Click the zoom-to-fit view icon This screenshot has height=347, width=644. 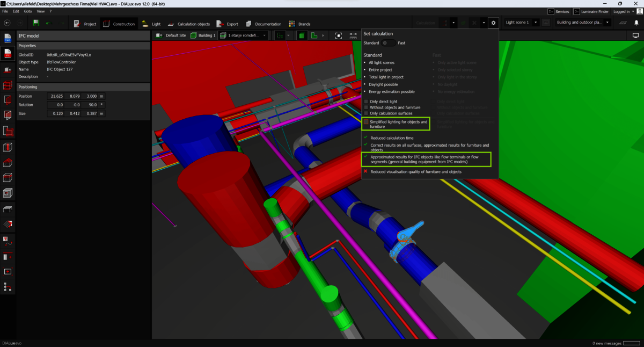(x=339, y=35)
